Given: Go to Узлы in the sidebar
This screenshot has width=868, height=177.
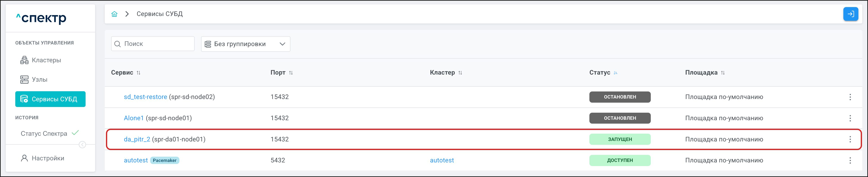Looking at the screenshot, I should pos(39,80).
